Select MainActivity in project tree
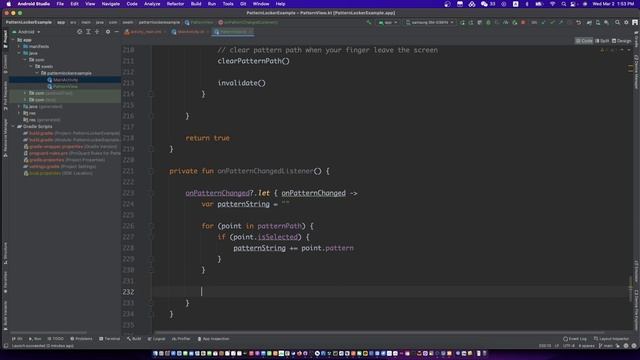 point(65,80)
